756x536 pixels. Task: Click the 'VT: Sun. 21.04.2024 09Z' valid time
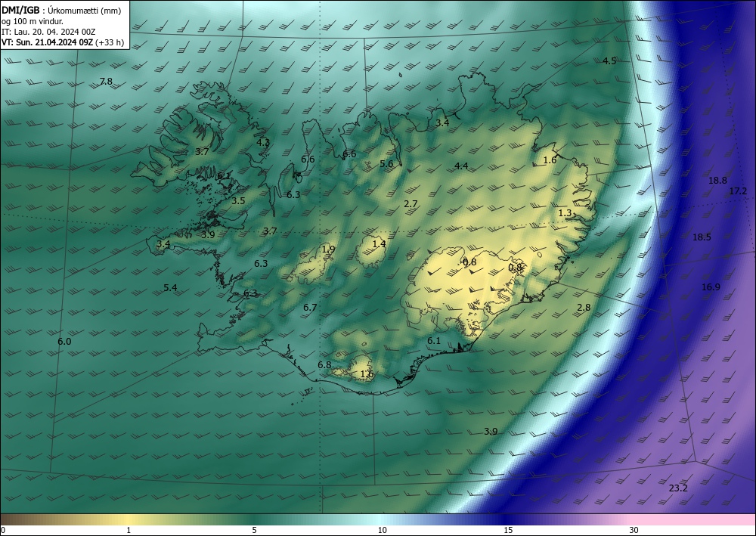point(47,42)
